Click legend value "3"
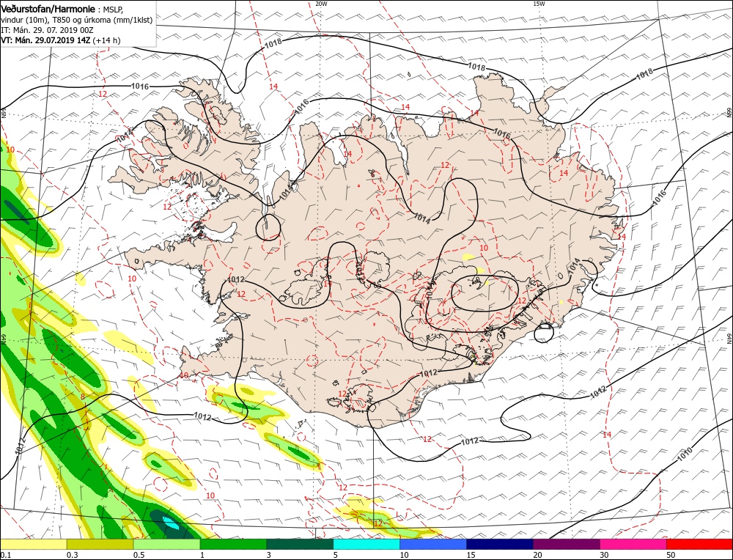 click(x=268, y=555)
